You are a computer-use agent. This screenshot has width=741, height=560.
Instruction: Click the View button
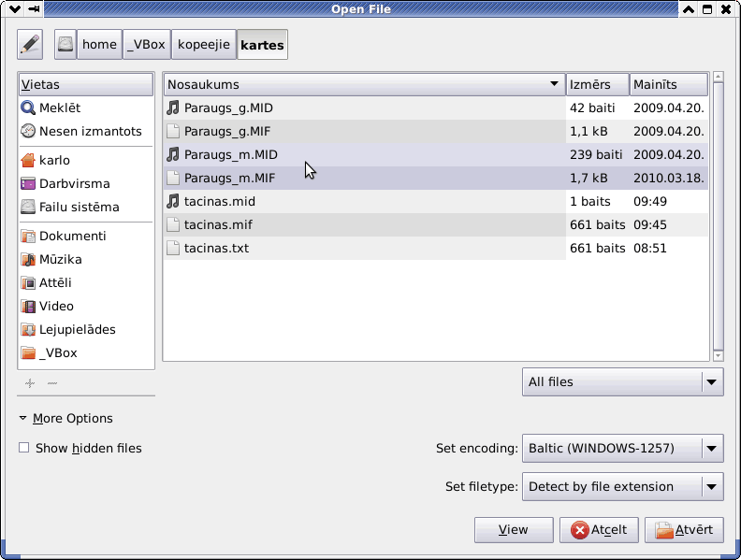click(514, 530)
